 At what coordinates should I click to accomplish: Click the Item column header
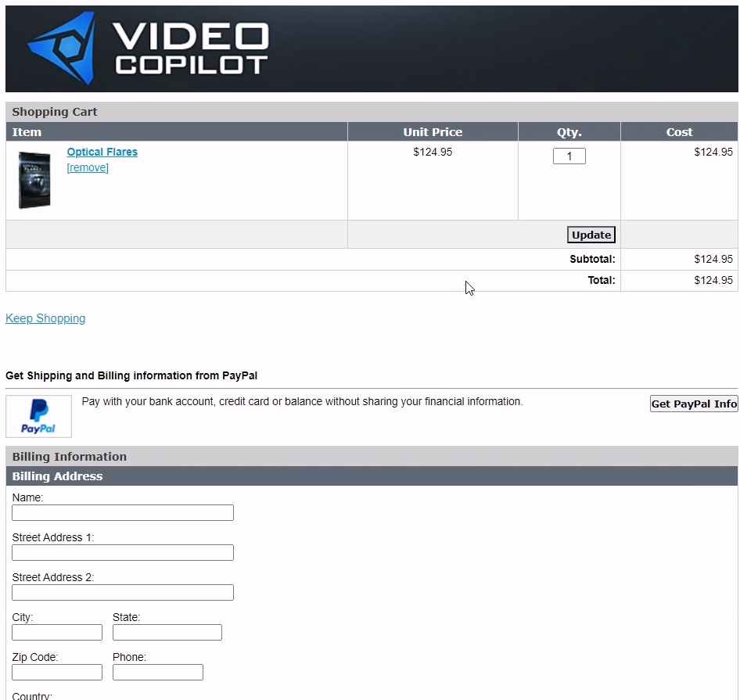[177, 131]
